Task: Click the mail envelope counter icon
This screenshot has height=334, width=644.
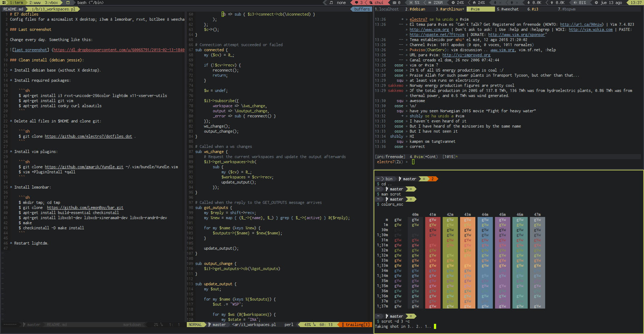Action: click(x=394, y=3)
